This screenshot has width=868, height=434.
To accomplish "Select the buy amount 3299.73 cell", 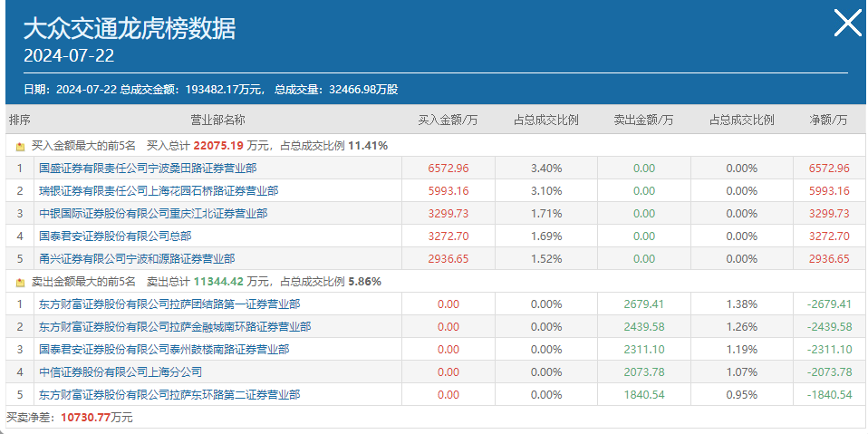I will (x=448, y=214).
